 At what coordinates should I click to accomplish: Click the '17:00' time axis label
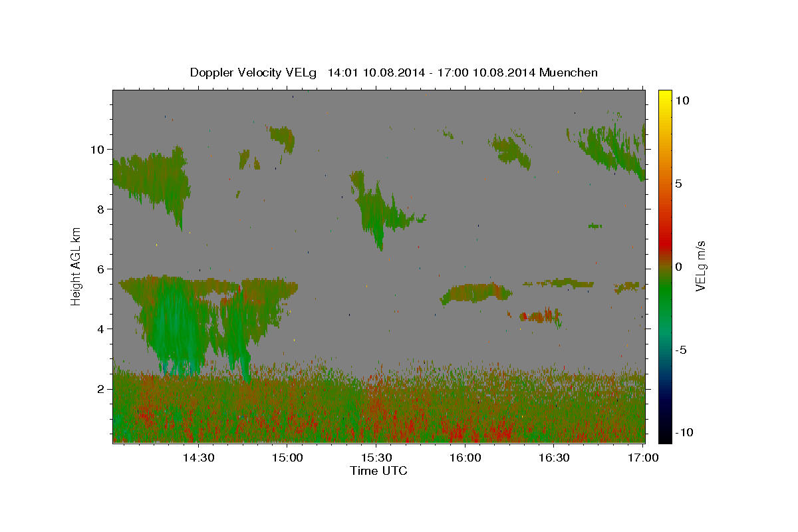(644, 458)
